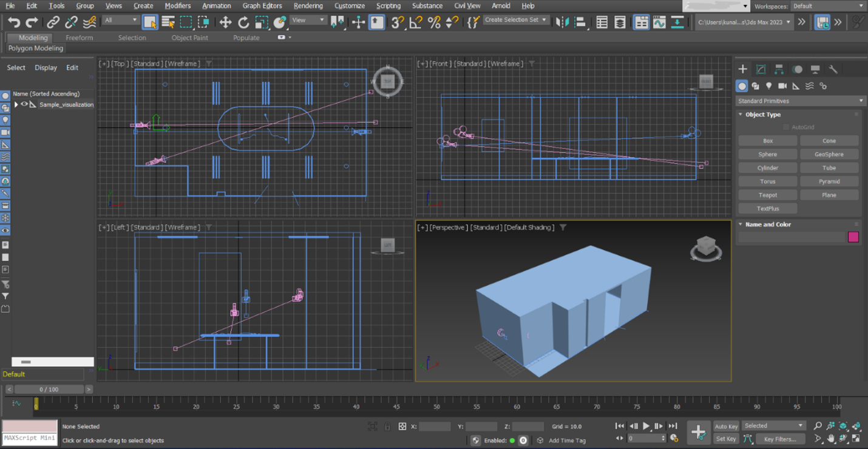Screen dimensions: 868x449
Task: Switch to the Freeform ribbon tab
Action: click(80, 37)
